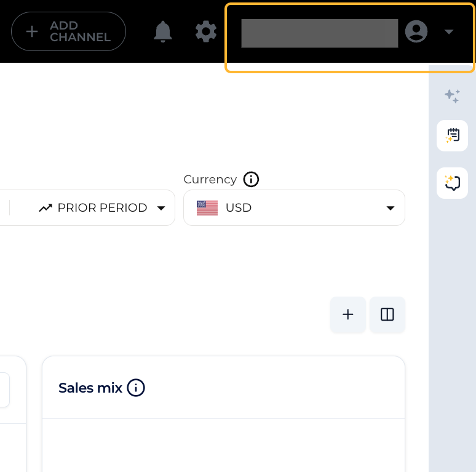Open the AI notes summary icon
476x472 pixels.
pos(452,135)
